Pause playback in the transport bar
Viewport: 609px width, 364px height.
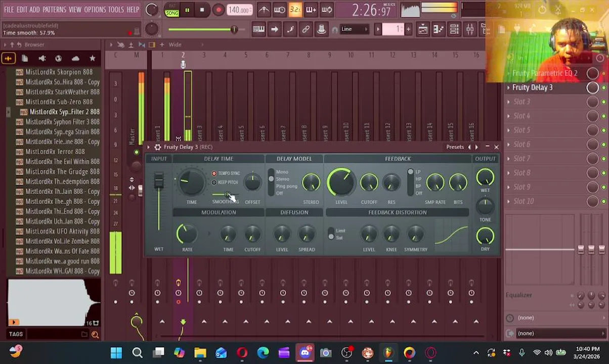coord(187,10)
